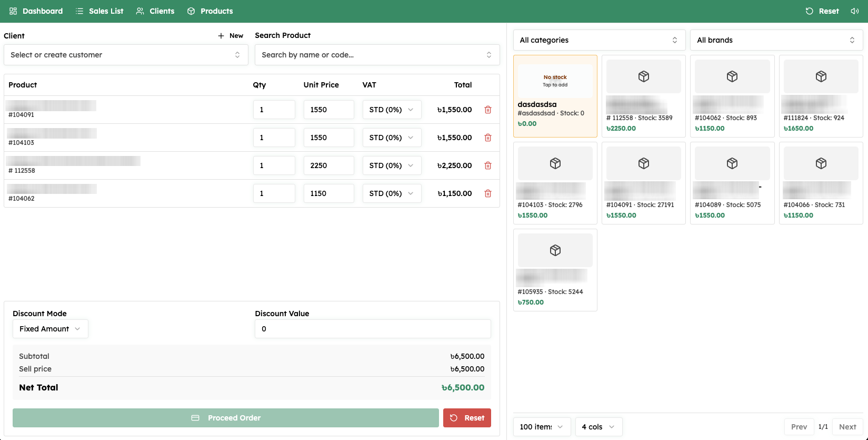Open the 100 items per page dropdown
Screen dimensions: 868x440
(x=542, y=427)
